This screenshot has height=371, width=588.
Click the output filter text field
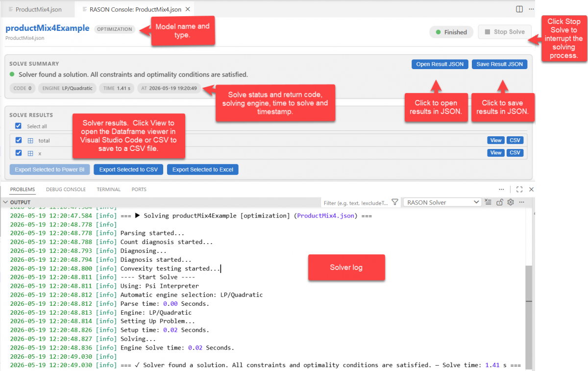[356, 202]
